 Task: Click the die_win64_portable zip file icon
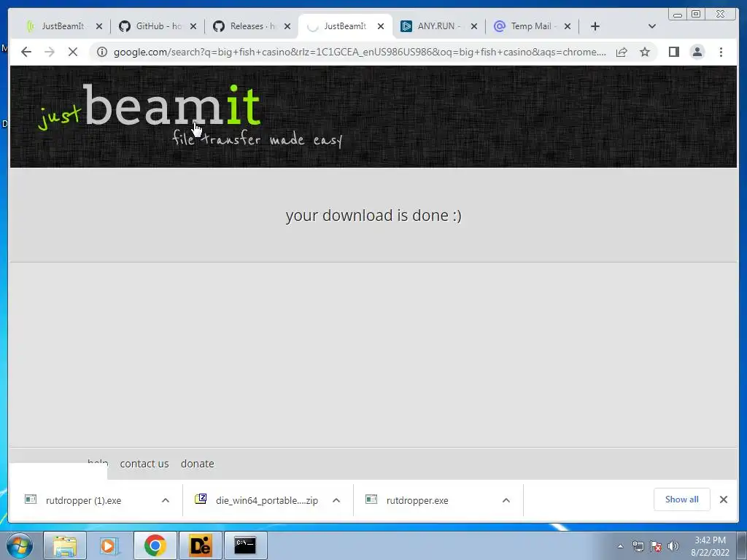tap(201, 499)
